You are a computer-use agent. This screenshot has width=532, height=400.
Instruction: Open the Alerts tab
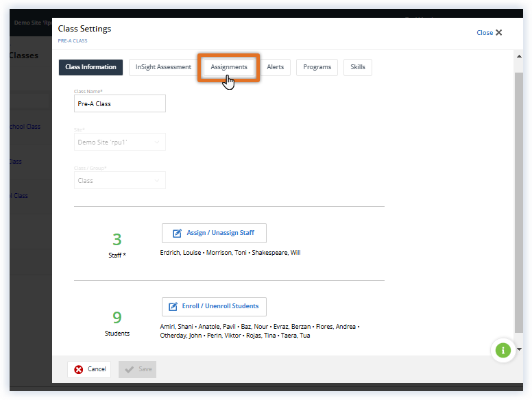coord(275,67)
